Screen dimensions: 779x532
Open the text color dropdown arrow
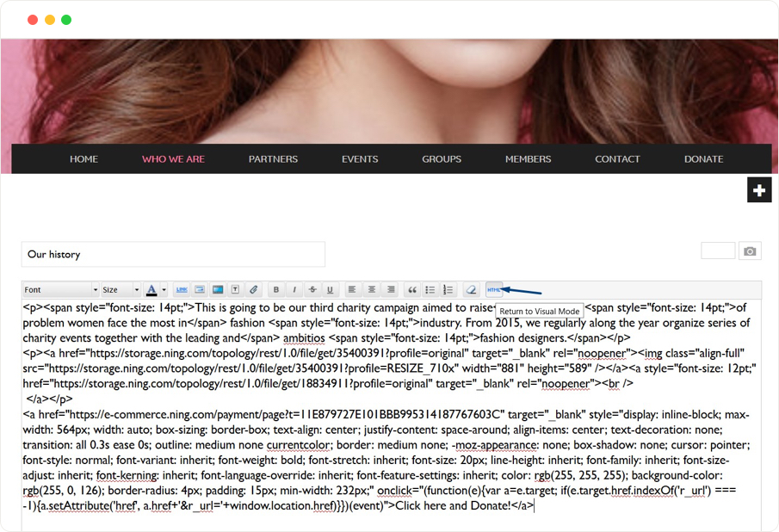164,289
